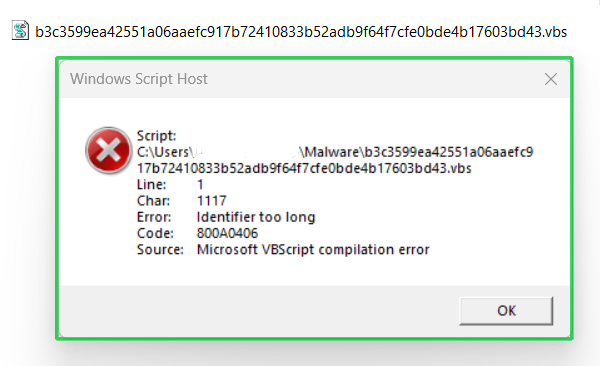600x366 pixels.
Task: Select file name b3c3599ea…bd43.vbs
Action: (x=301, y=32)
